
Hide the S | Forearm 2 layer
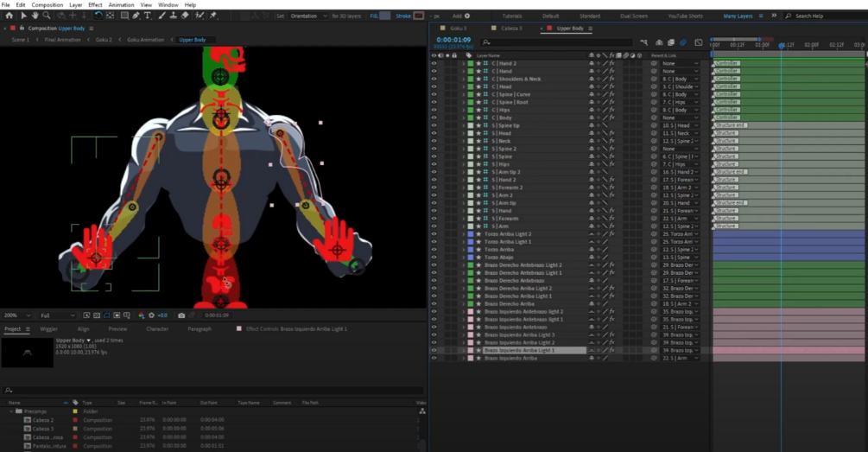434,188
